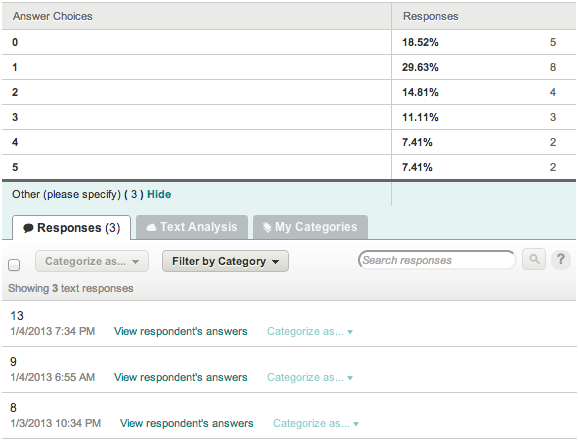The height and width of the screenshot is (441, 579).
Task: Select the answer choice 1 row
Action: [x=289, y=67]
